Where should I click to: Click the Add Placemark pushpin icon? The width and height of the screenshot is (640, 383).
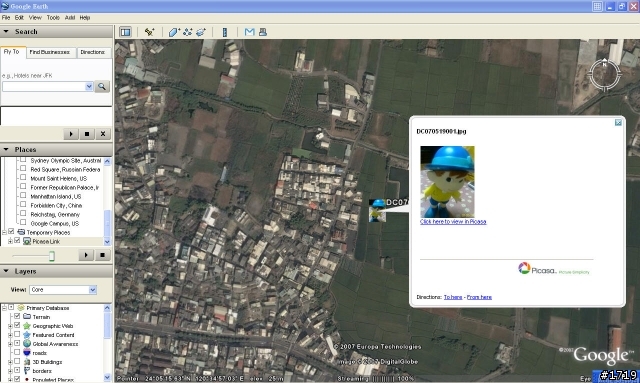coord(149,32)
